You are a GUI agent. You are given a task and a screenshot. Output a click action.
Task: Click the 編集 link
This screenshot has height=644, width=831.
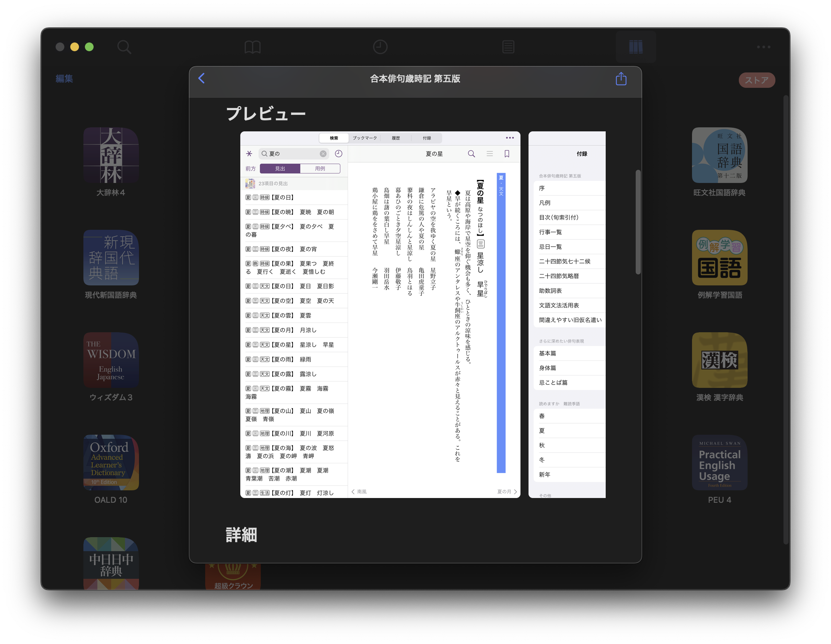click(64, 79)
